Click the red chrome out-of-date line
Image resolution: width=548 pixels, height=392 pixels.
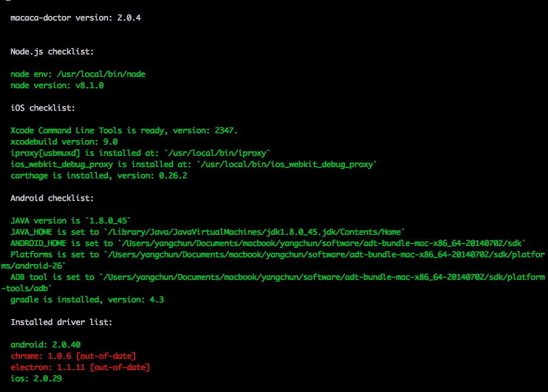coord(73,356)
